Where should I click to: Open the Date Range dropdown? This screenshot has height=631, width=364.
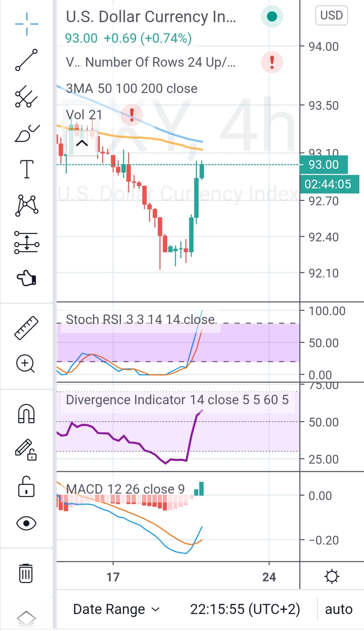coord(116,609)
